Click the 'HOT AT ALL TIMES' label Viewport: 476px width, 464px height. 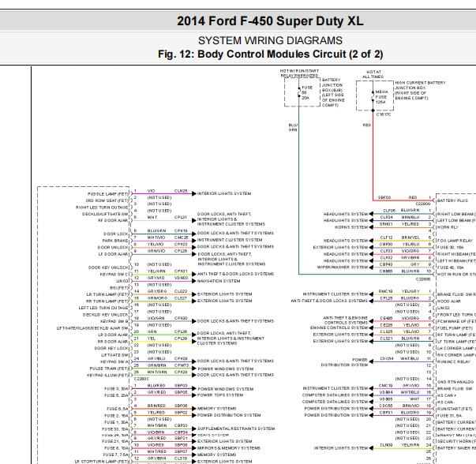click(373, 74)
